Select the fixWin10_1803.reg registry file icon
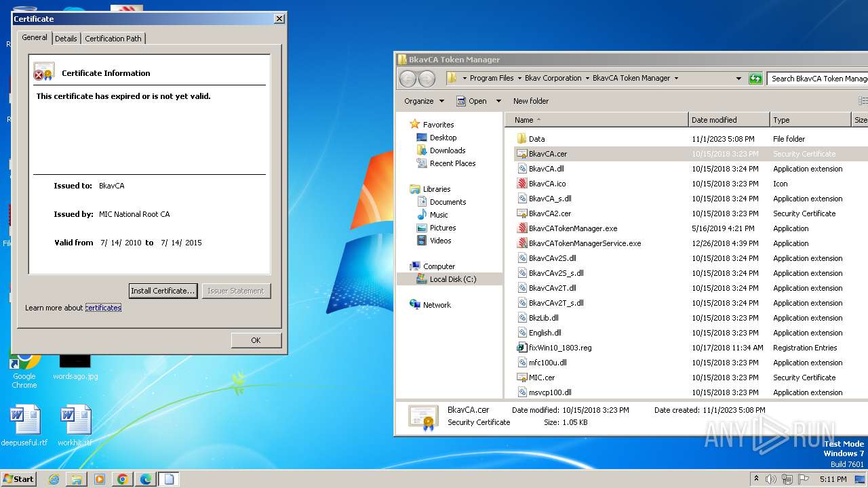 [x=521, y=348]
